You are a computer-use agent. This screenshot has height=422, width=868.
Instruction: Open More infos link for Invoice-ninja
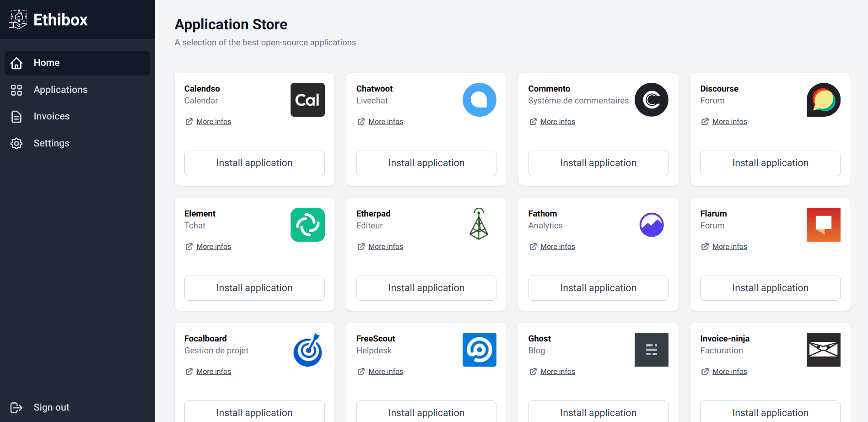tap(730, 372)
